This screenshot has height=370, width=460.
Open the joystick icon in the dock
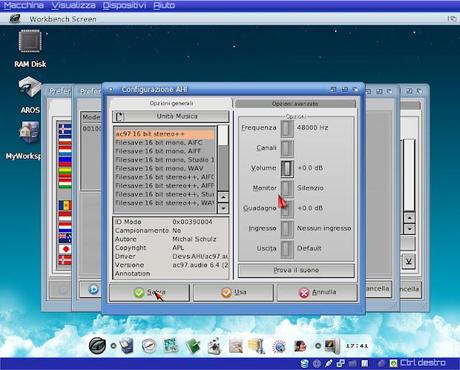click(214, 346)
